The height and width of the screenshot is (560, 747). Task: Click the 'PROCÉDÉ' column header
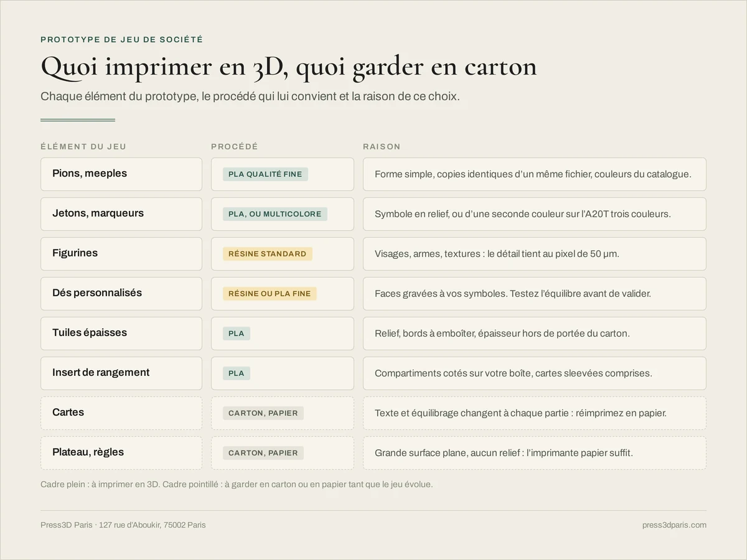pos(234,147)
